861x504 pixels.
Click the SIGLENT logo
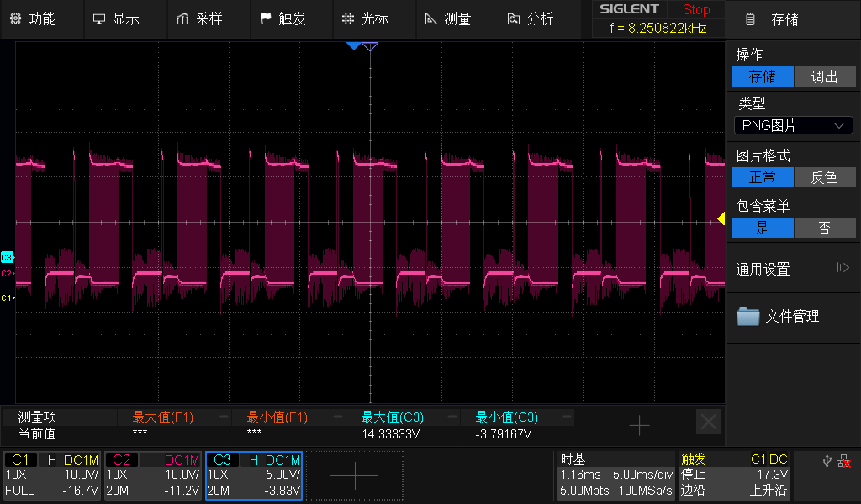click(x=629, y=8)
